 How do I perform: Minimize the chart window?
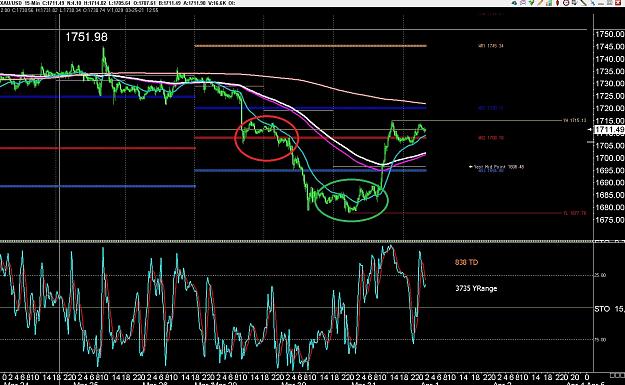click(601, 4)
